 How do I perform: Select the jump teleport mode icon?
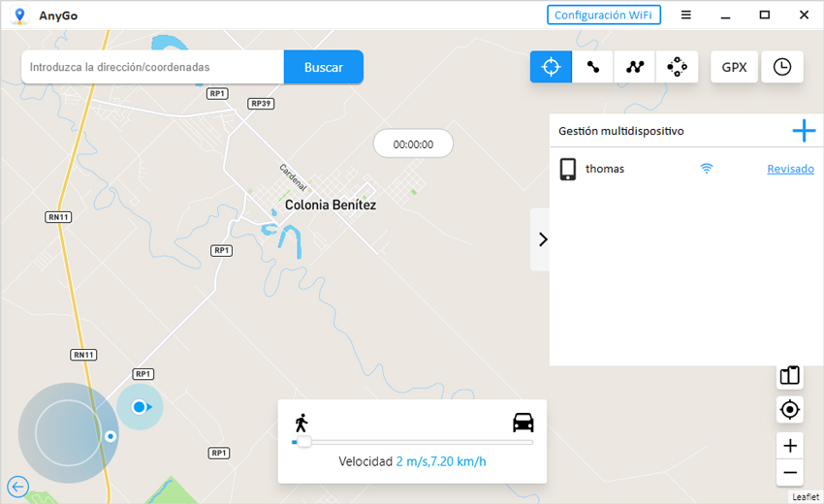pyautogui.click(x=677, y=67)
